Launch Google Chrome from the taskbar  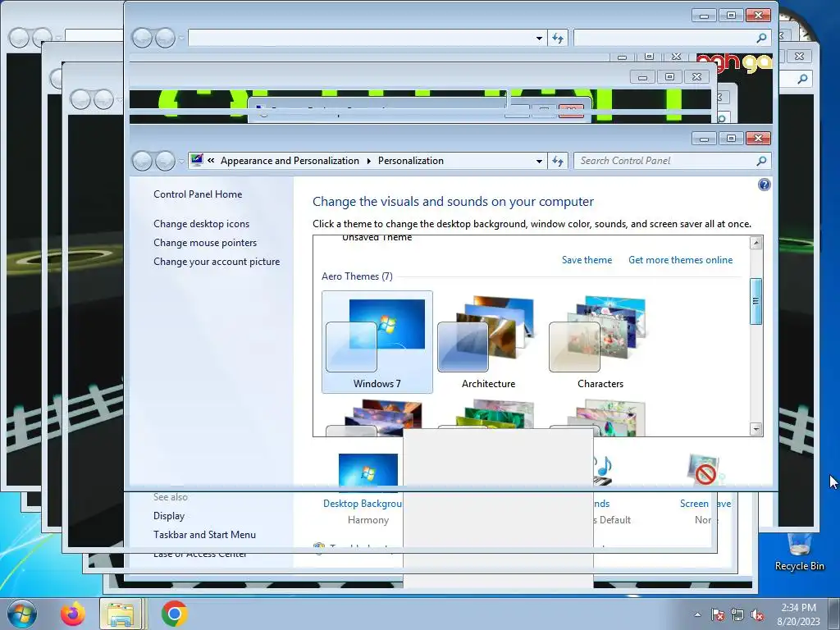point(174,614)
